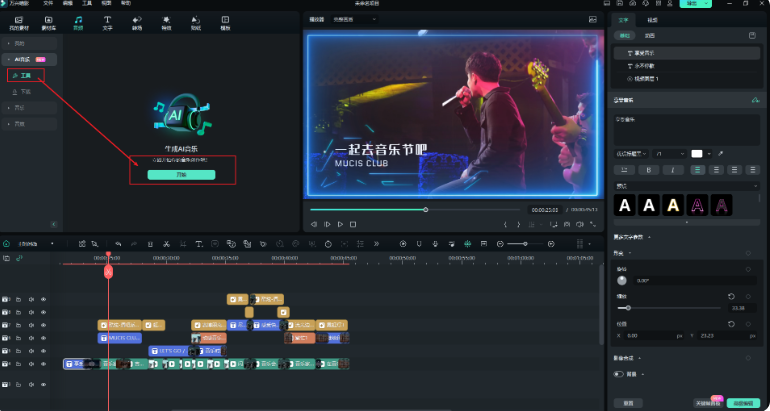Stop preview playback with the square icon
The width and height of the screenshot is (770, 411).
353,224
